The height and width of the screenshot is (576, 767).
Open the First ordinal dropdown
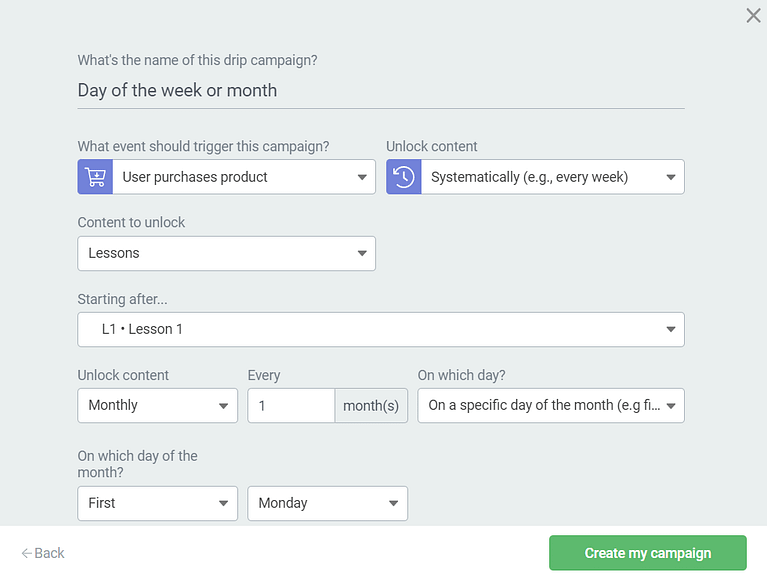(157, 503)
